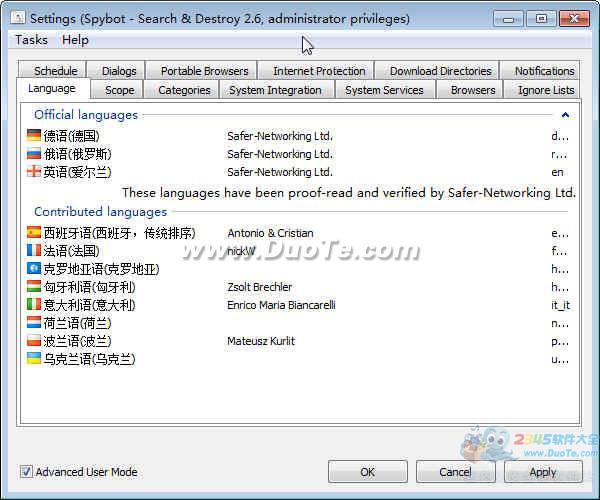Click the Spanish flag icon
The image size is (600, 500).
point(34,232)
